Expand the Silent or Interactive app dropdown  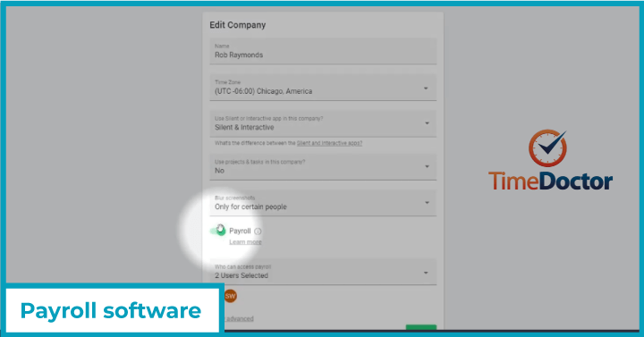(323, 123)
